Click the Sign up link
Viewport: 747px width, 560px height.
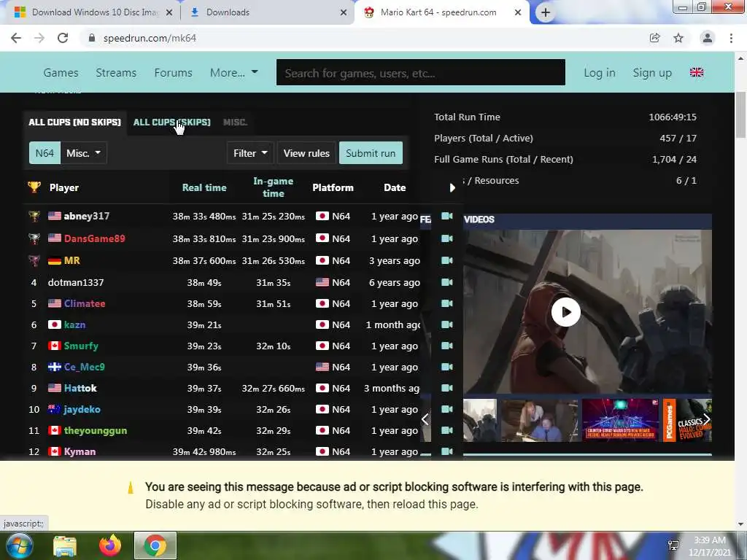(652, 73)
